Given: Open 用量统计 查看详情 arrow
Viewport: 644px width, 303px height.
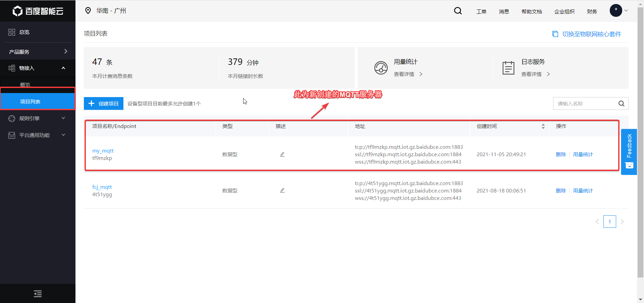Looking at the screenshot, I should pos(421,74).
